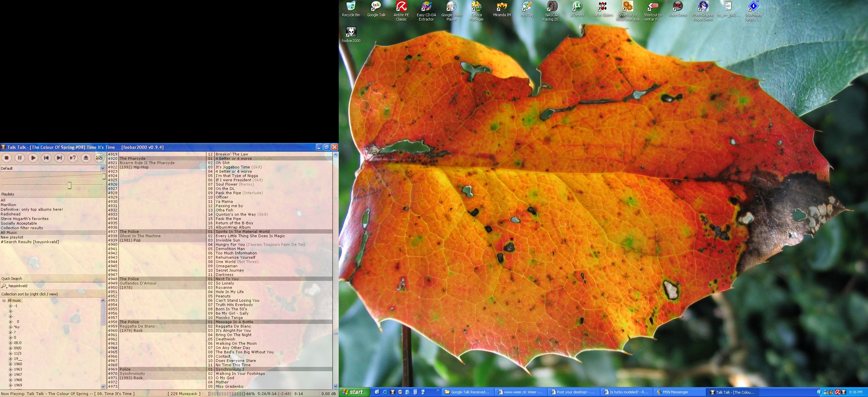Click the seek bar slider handle
The image size is (868, 397).
click(x=69, y=185)
